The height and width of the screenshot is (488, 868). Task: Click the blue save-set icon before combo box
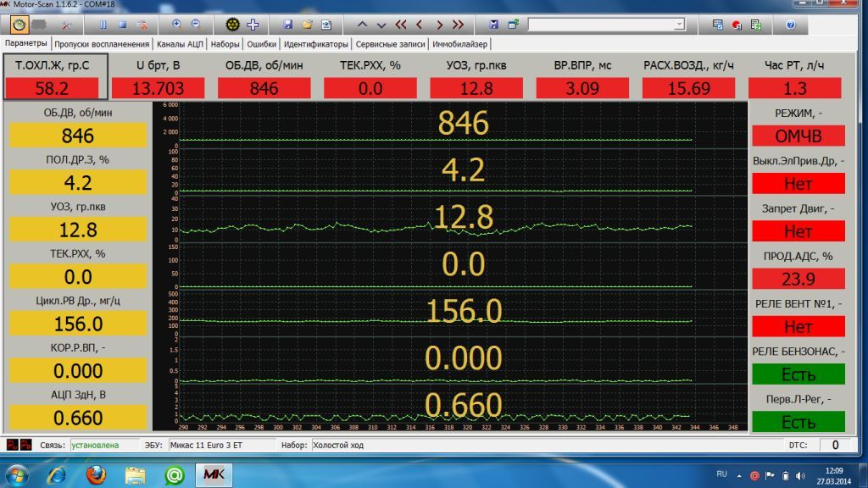[x=494, y=25]
